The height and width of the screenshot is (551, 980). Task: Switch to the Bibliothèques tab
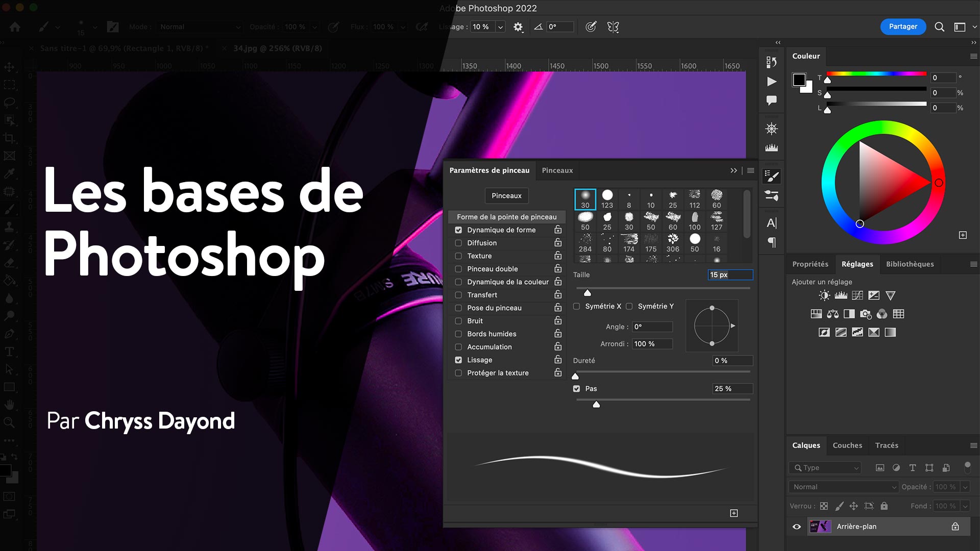pyautogui.click(x=910, y=264)
